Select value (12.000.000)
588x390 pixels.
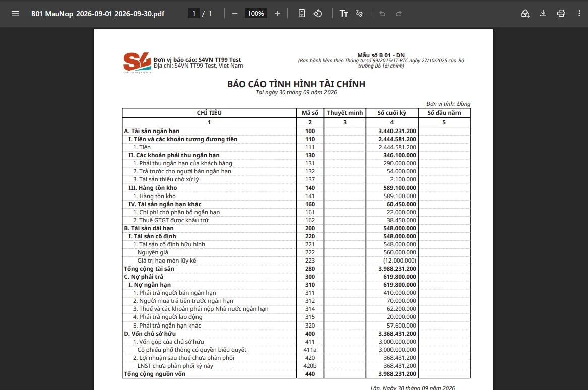point(400,261)
